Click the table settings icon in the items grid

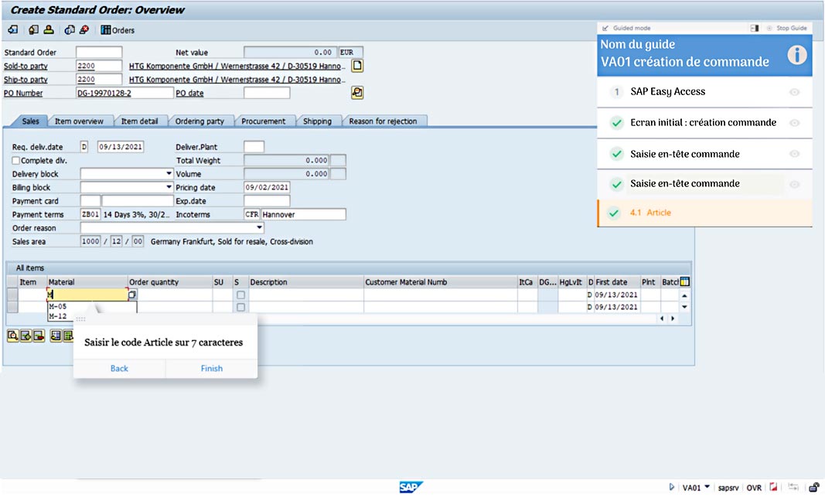tap(684, 281)
